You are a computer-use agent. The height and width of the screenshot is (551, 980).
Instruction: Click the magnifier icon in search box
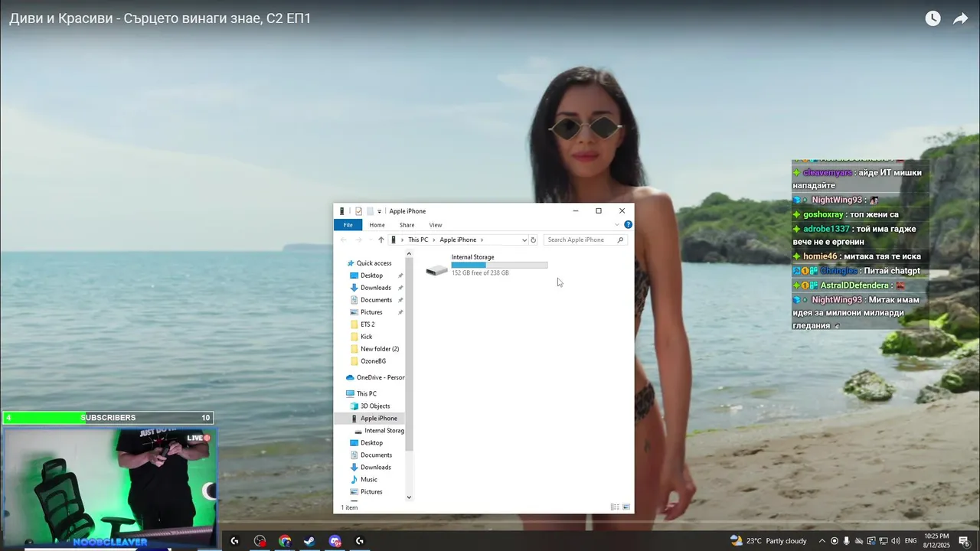pos(620,240)
